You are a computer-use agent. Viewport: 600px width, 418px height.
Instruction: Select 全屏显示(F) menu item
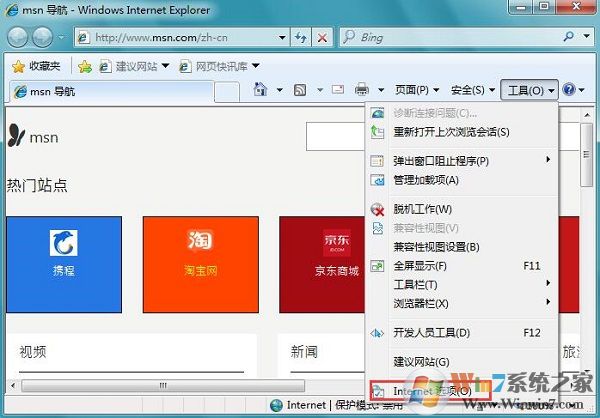[461, 266]
